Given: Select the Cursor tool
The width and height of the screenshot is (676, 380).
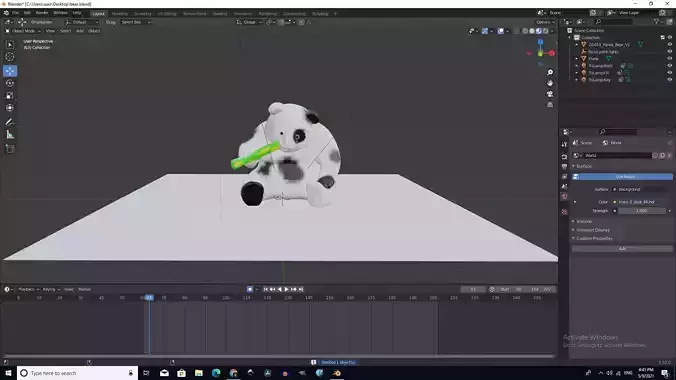Looking at the screenshot, I should pos(10,57).
